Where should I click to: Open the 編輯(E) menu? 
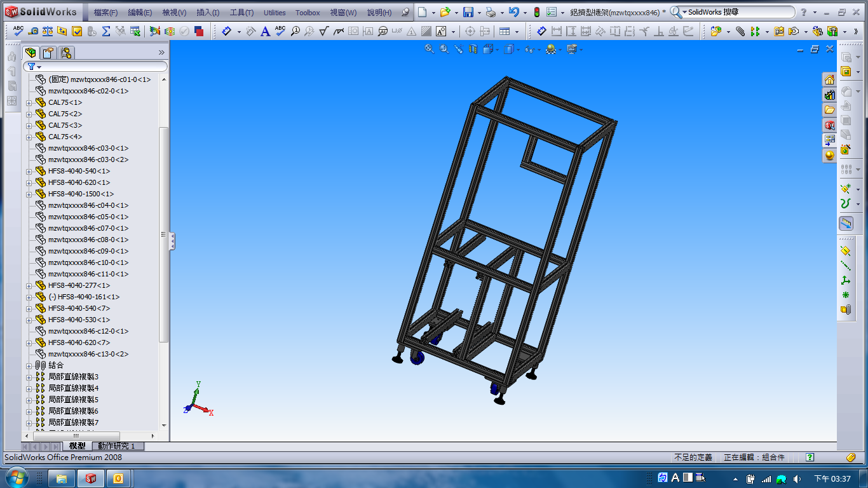pyautogui.click(x=140, y=13)
